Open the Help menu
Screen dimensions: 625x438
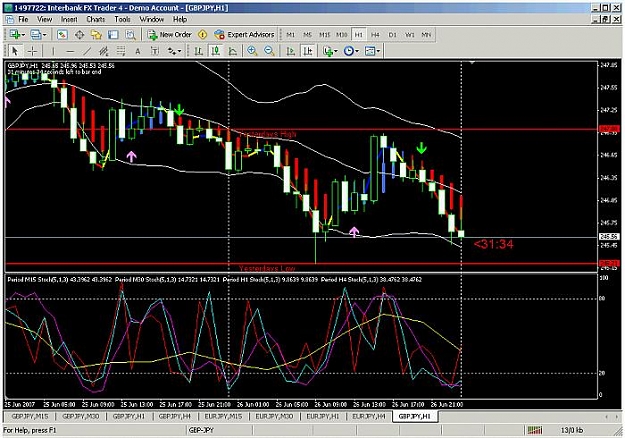180,19
